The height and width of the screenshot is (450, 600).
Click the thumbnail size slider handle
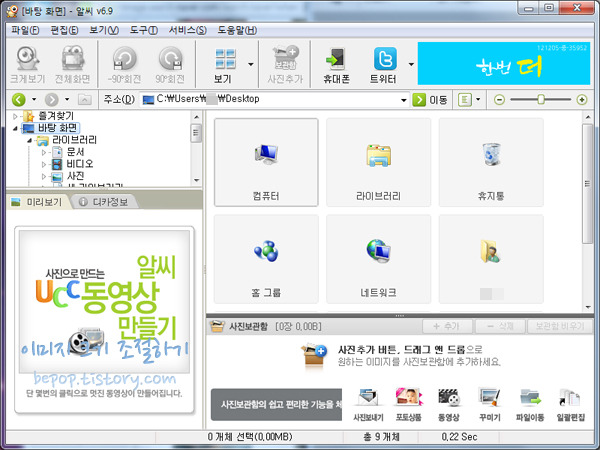coord(541,99)
